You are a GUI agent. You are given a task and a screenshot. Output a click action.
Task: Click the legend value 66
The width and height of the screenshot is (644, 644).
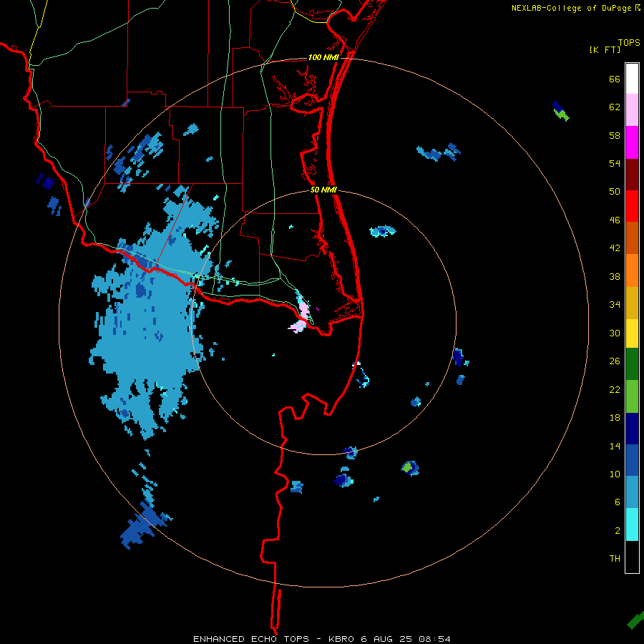tap(615, 79)
